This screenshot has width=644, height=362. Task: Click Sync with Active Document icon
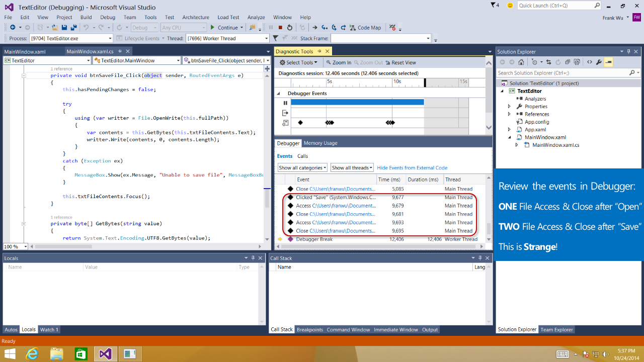coord(549,62)
